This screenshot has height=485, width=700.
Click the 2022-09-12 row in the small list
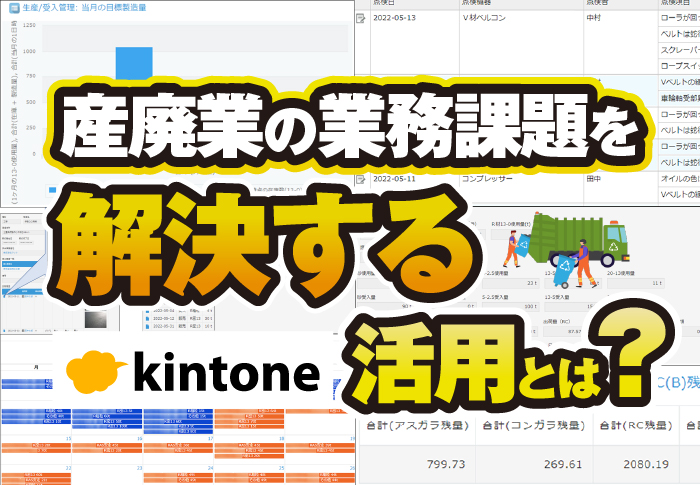tap(179, 318)
